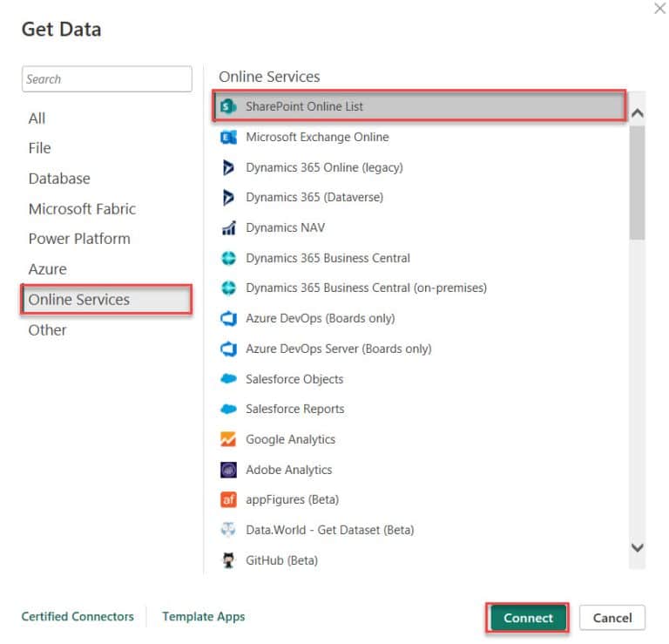Click into the Search box
This screenshot has width=669, height=644.
click(106, 79)
